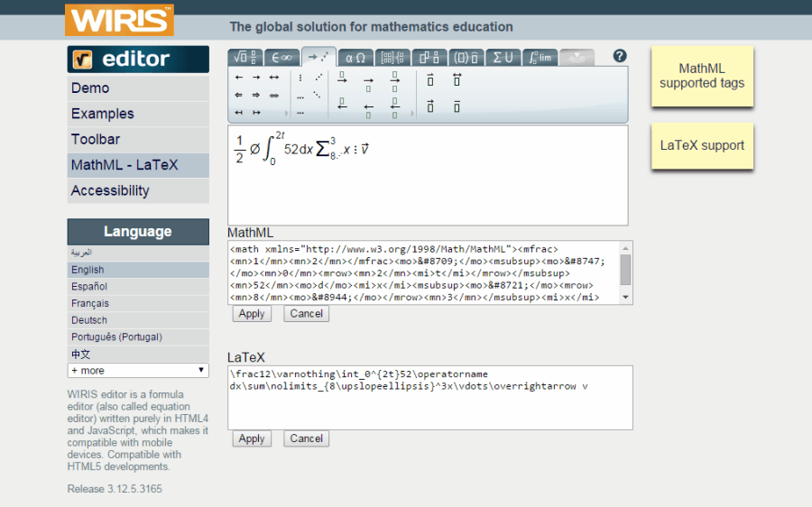Screen dimensions: 812x507
Task: Insert left arrow with overscript
Action: pyautogui.click(x=342, y=104)
